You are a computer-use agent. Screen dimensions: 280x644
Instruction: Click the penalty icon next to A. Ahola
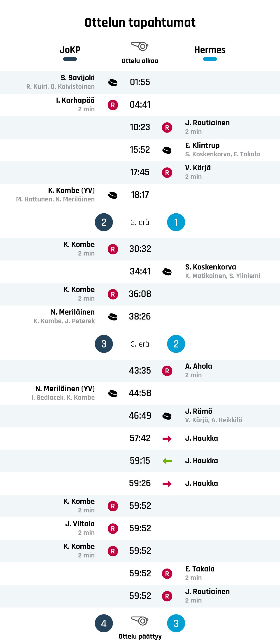pyautogui.click(x=167, y=371)
